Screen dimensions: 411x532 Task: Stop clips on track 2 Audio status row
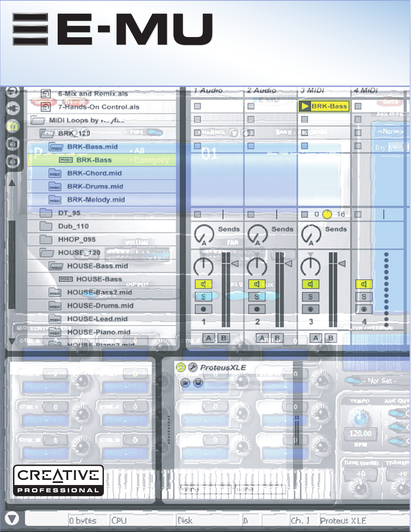(251, 214)
